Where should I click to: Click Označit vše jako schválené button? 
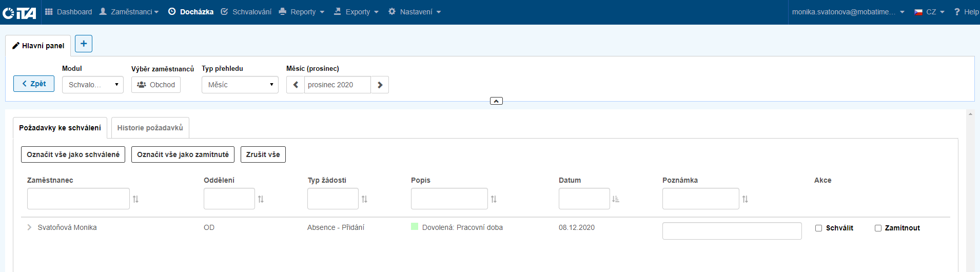pyautogui.click(x=73, y=154)
